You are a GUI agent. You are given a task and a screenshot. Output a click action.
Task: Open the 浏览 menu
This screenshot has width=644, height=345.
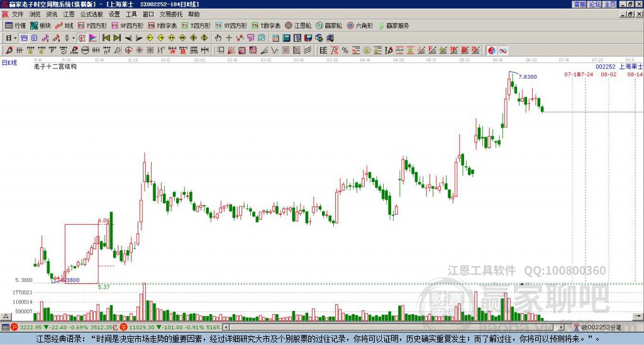35,14
